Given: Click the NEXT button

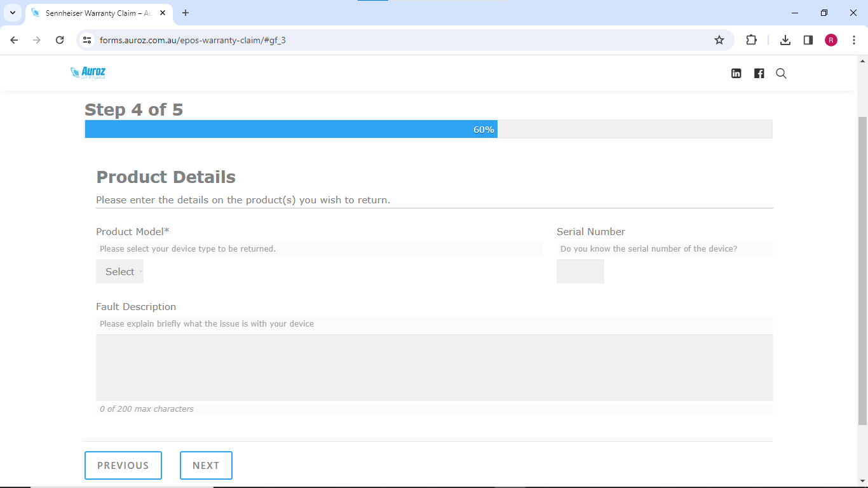Looking at the screenshot, I should pyautogui.click(x=206, y=465).
